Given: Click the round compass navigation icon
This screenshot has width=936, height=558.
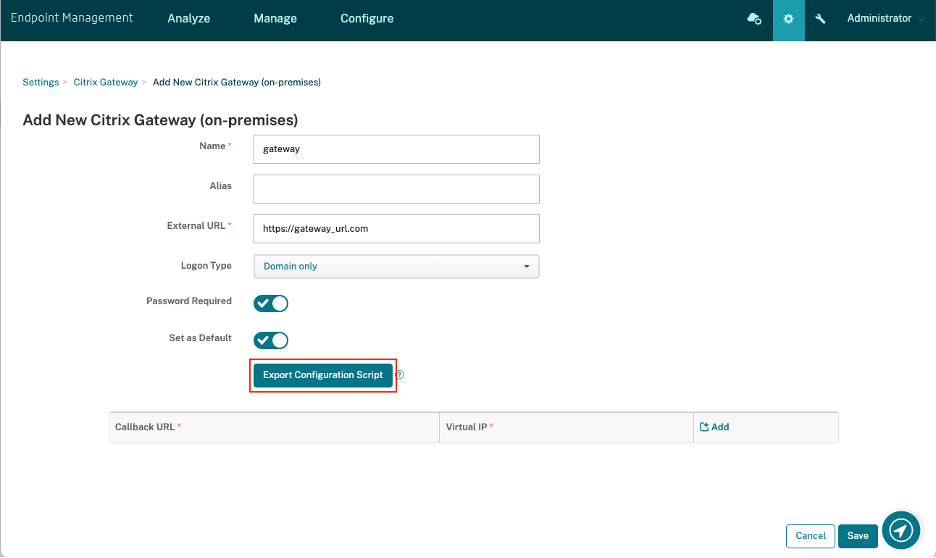Looking at the screenshot, I should pos(901,529).
